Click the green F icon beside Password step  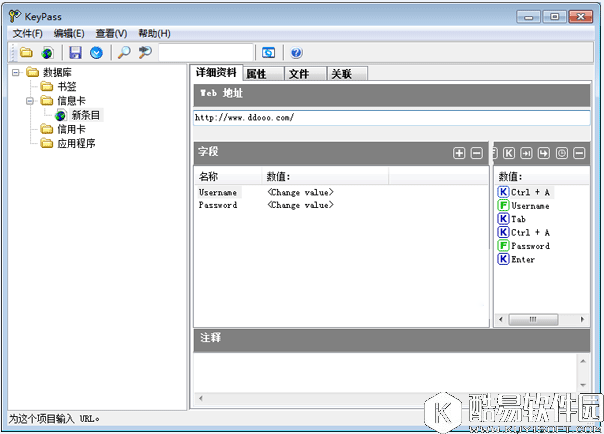point(503,245)
